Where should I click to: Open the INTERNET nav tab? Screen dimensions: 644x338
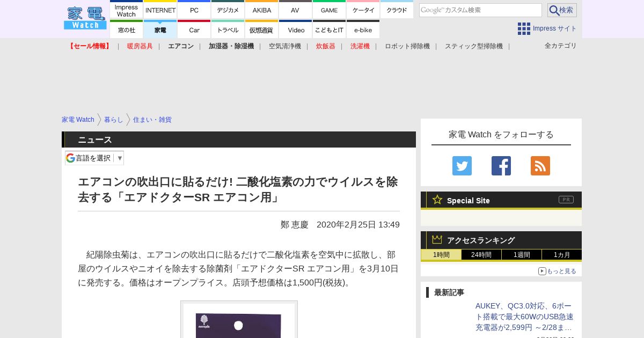coord(160,10)
